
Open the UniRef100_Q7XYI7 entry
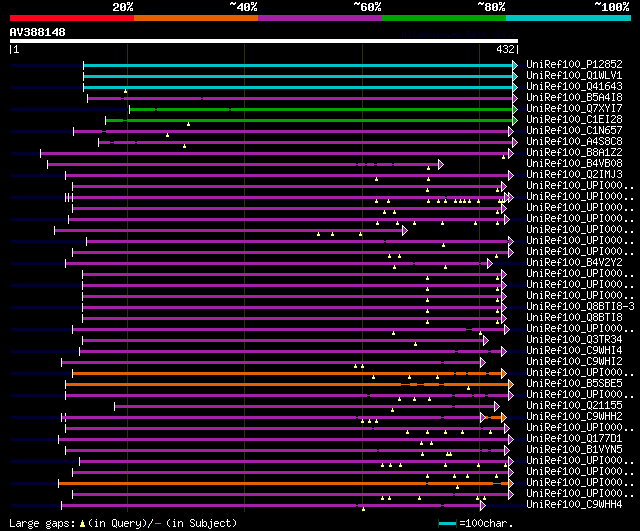574,109
